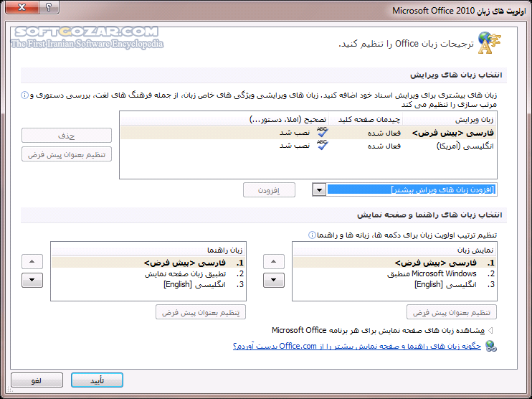Cancel with the لغو button
Image resolution: width=532 pixels, height=399 pixels.
point(37,380)
